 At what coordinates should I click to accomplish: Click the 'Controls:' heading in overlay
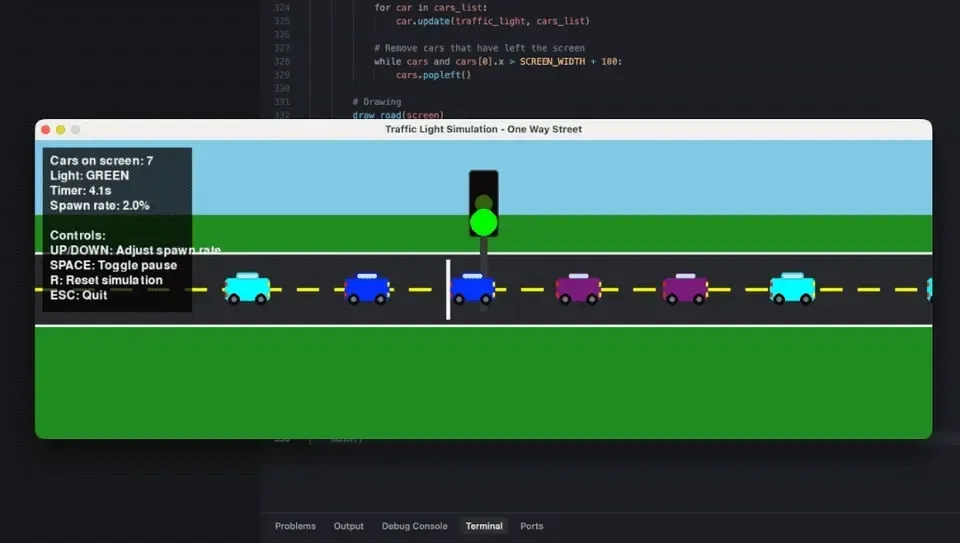coord(78,235)
